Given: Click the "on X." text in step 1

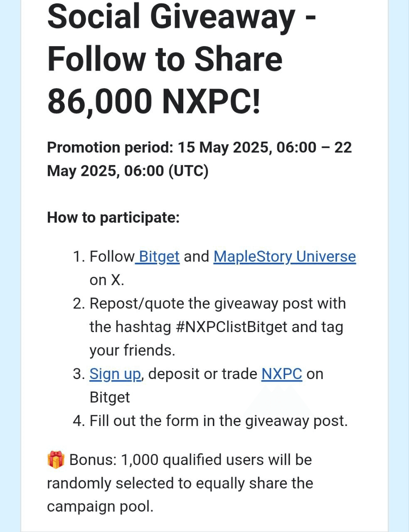Looking at the screenshot, I should tap(107, 280).
